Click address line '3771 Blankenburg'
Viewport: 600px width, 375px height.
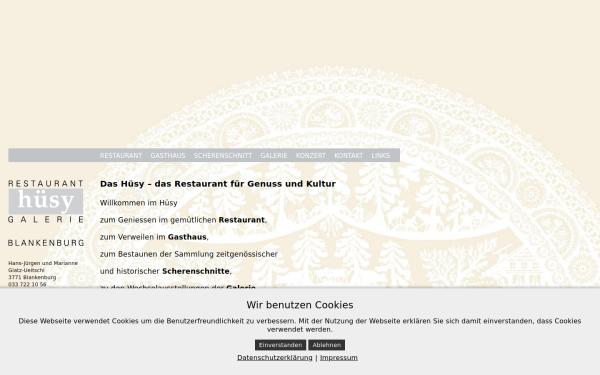(x=32, y=277)
